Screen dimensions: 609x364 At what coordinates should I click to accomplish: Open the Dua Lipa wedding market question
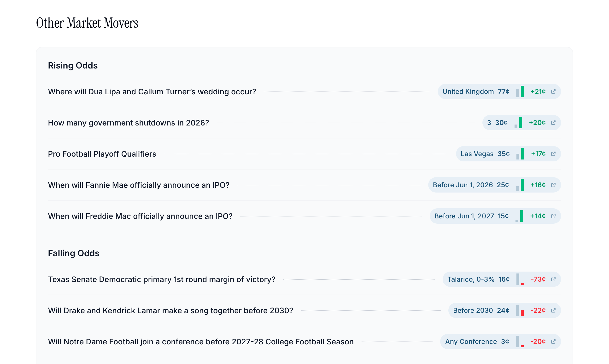point(152,92)
